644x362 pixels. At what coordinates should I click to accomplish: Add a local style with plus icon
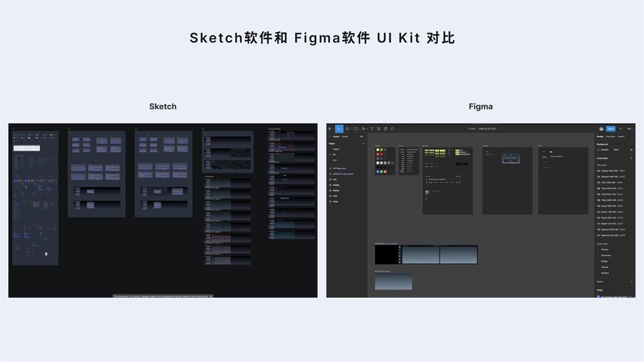(631, 158)
